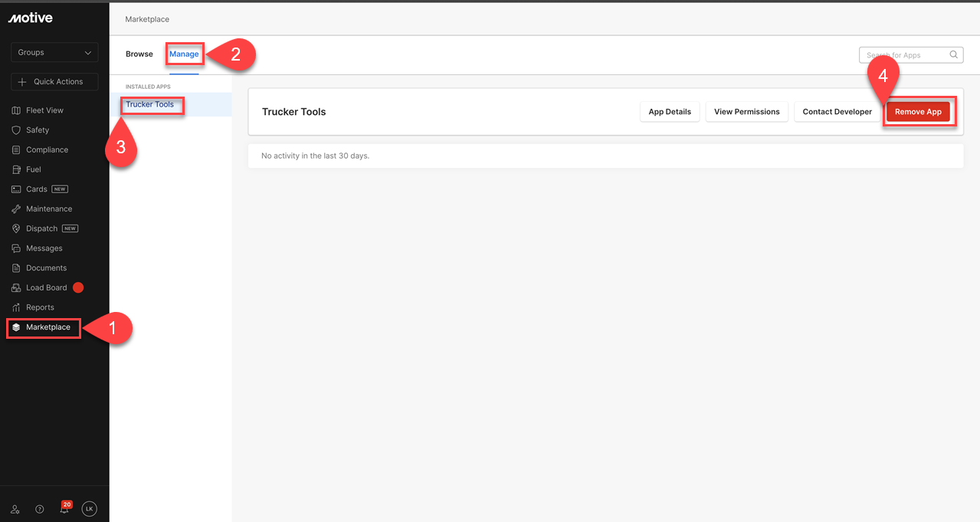Click the Fleet View map icon
This screenshot has height=522, width=980.
point(16,110)
